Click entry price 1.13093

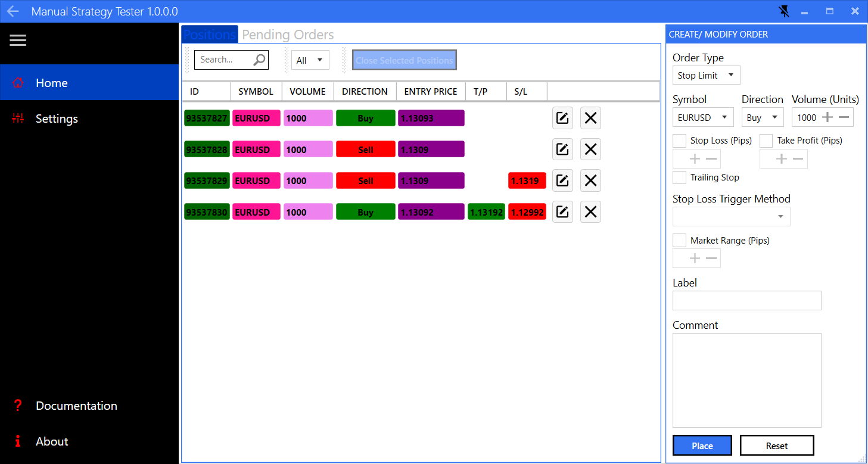[431, 118]
